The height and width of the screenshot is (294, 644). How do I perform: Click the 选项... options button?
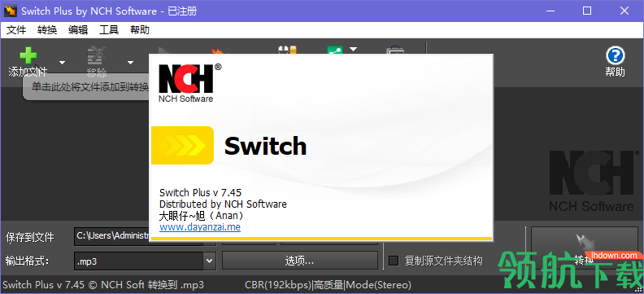300,261
